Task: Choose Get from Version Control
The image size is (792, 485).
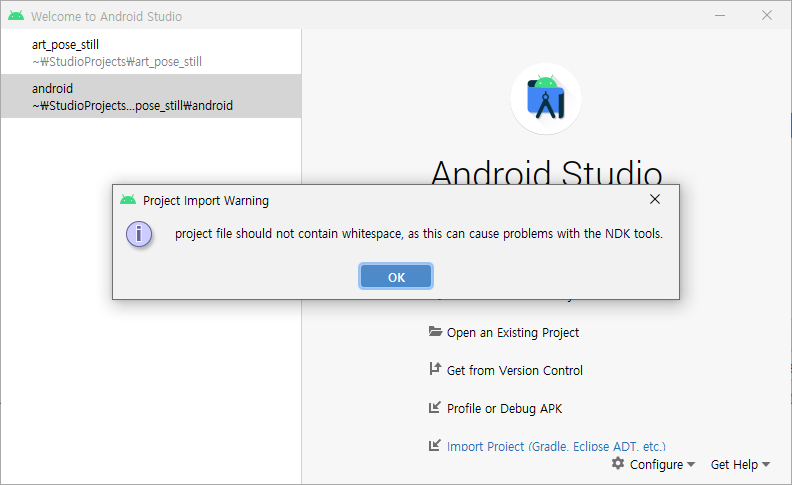Action: pyautogui.click(x=515, y=371)
